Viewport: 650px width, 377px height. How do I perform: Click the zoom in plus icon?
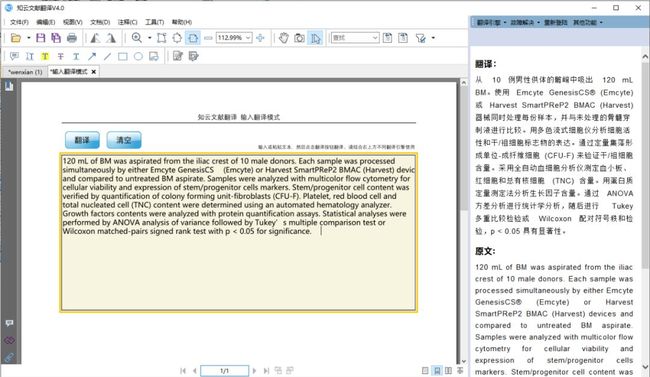tap(260, 38)
